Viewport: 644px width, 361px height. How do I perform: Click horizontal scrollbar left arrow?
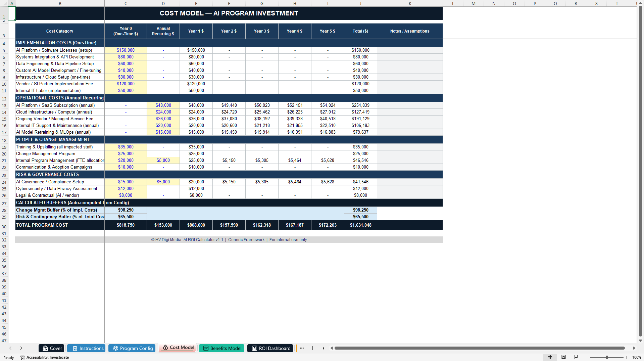tap(332, 348)
